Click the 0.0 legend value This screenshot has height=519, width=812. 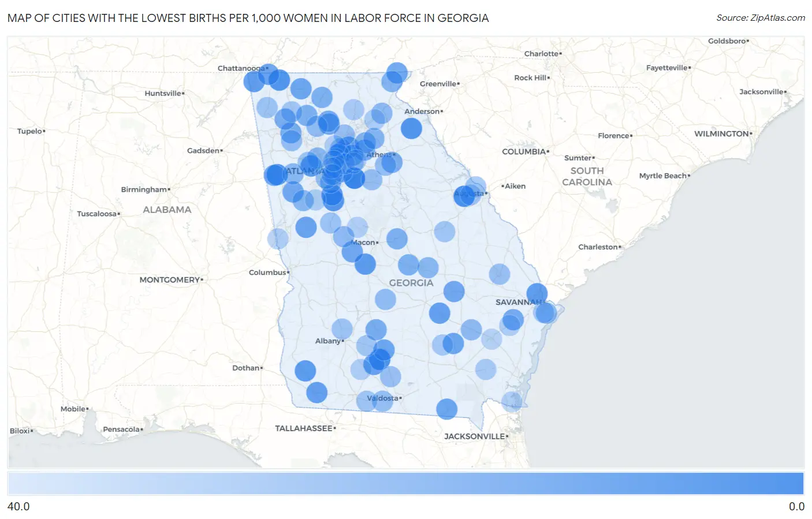[796, 506]
